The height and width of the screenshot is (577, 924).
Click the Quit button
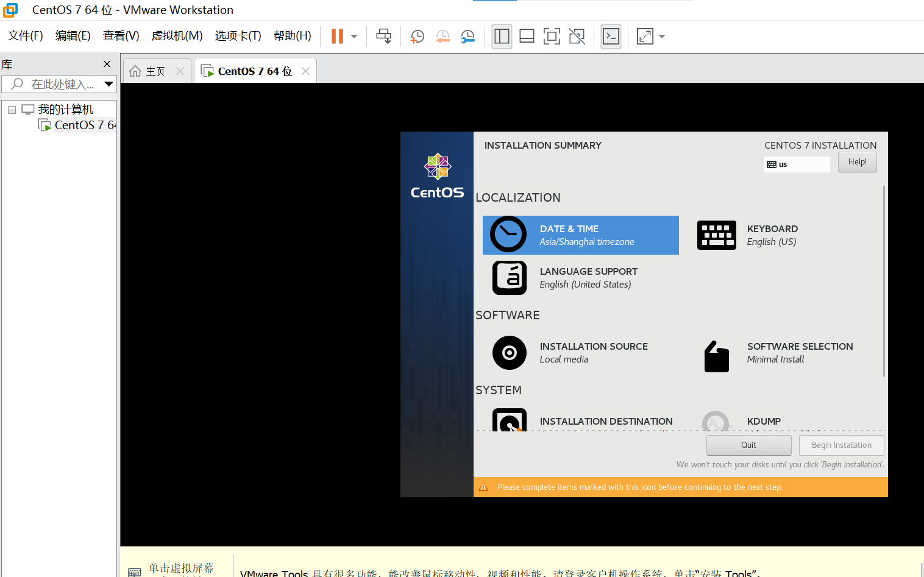coord(749,445)
